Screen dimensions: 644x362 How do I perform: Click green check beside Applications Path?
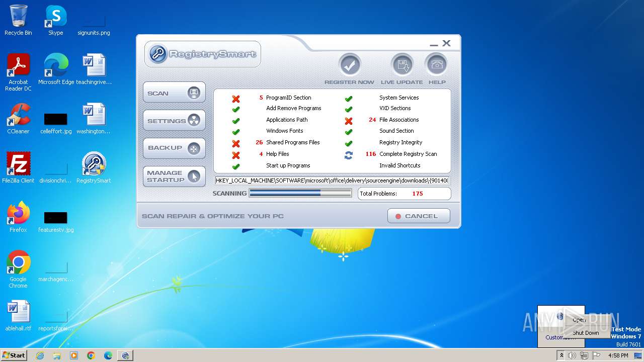pos(235,121)
